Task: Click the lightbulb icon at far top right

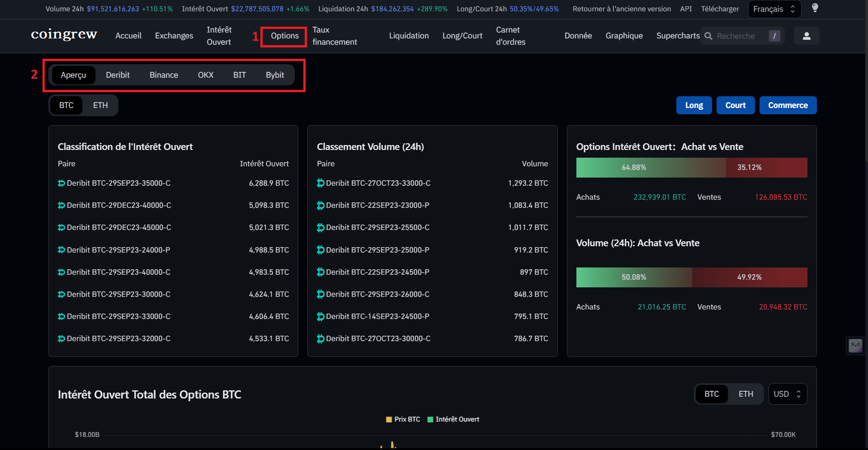Action: point(815,9)
